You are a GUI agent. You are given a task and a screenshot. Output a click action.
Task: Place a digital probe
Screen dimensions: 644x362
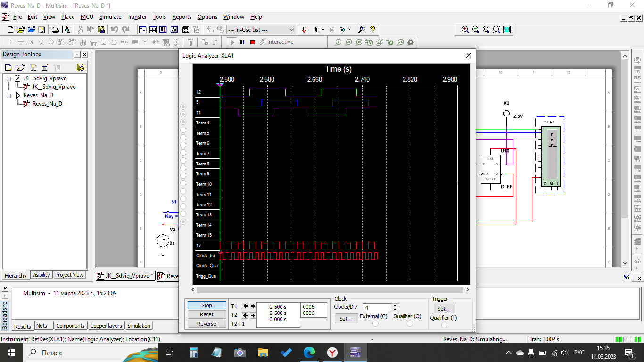pyautogui.click(x=400, y=42)
